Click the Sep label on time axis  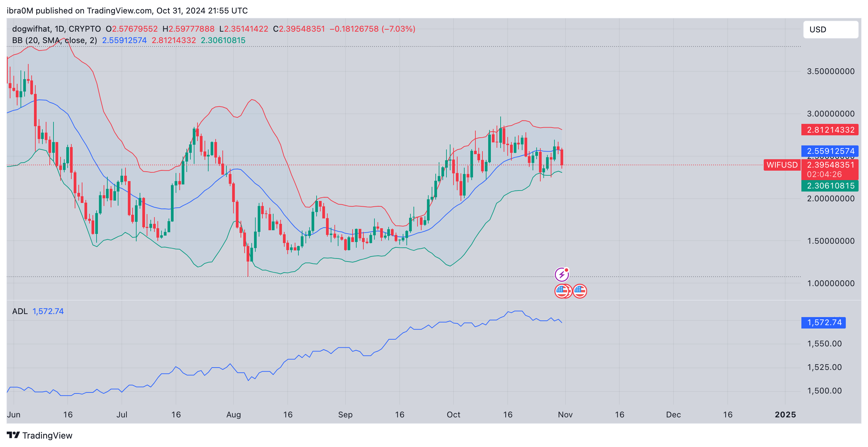346,415
